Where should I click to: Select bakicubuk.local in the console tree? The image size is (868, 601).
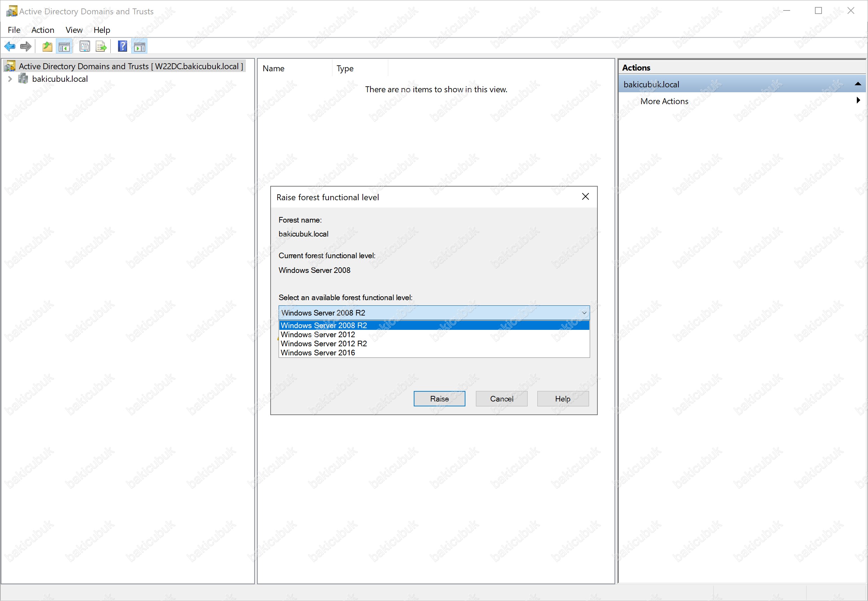60,79
